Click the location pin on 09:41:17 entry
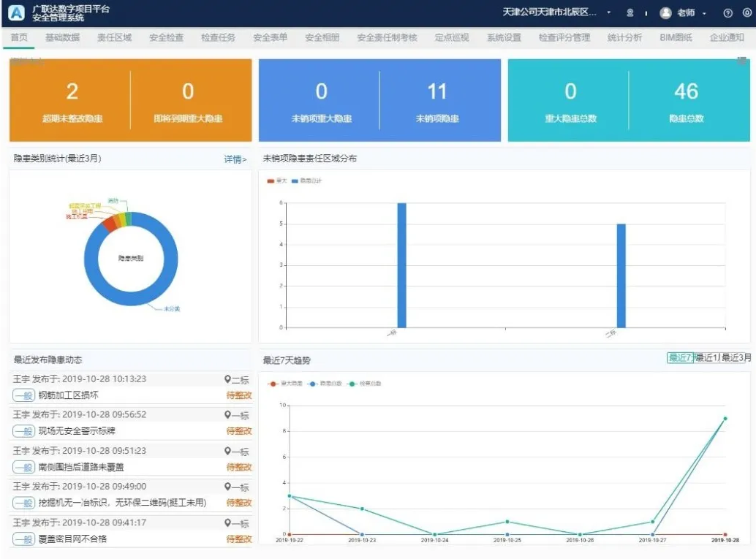Screen dimensions: 756x559 (x=227, y=523)
